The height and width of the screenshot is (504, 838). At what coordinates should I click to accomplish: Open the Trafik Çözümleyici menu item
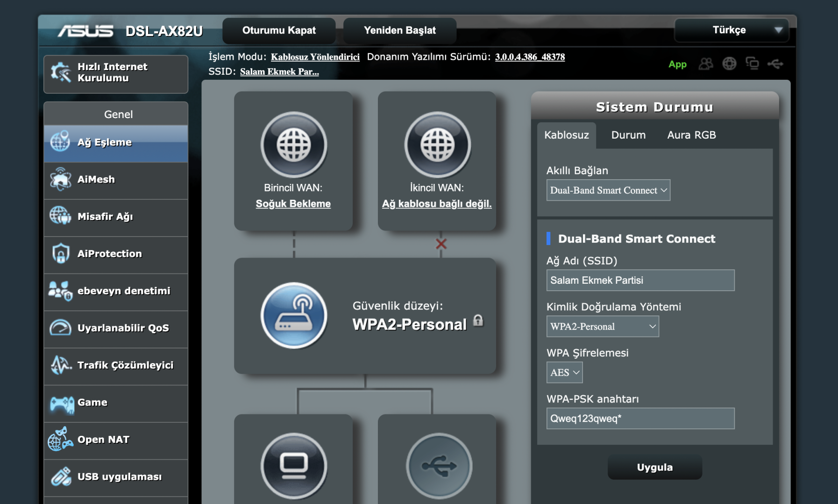coord(116,365)
